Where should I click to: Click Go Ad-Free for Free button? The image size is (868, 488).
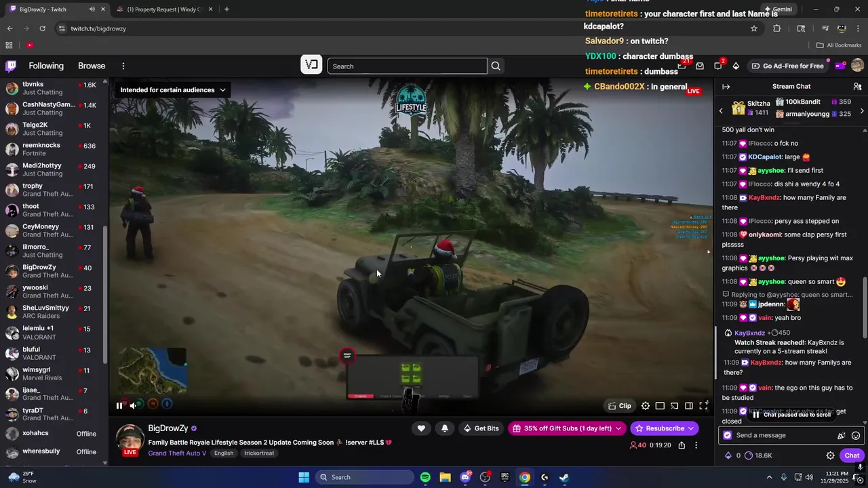(787, 66)
